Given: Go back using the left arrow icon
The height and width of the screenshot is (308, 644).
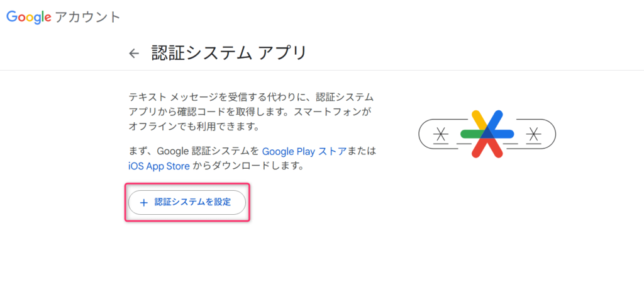Looking at the screenshot, I should point(134,54).
